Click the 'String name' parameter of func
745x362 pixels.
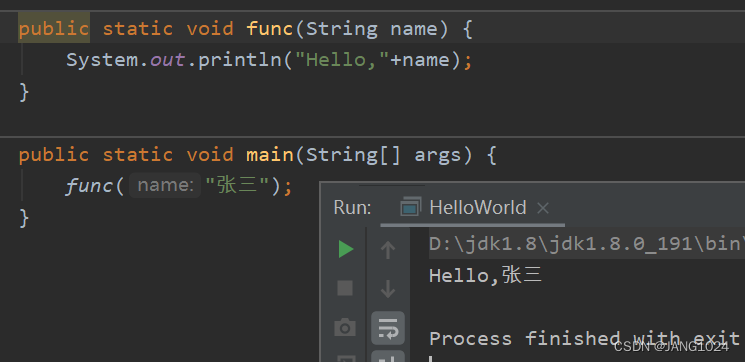tap(371, 29)
